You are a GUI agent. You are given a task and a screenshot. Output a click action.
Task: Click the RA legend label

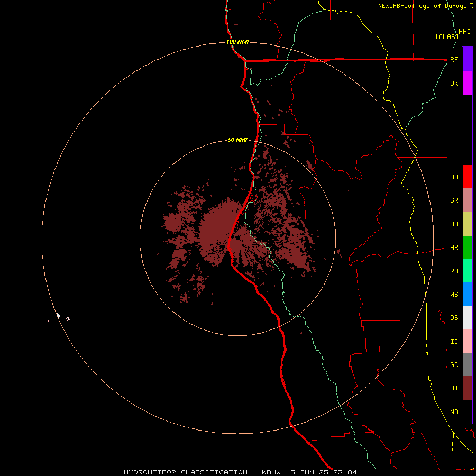[454, 271]
